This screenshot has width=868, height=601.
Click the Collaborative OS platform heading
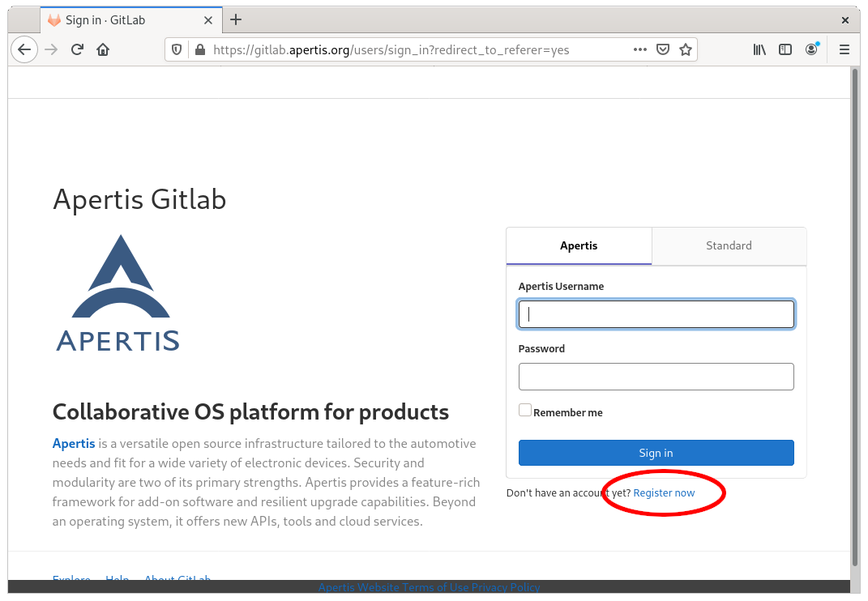[x=250, y=411]
